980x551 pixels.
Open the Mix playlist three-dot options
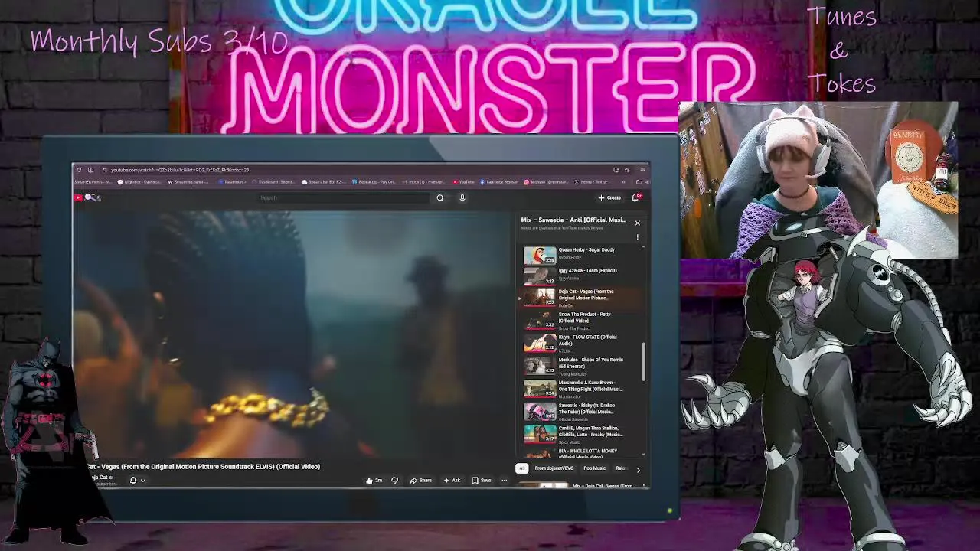click(x=637, y=237)
